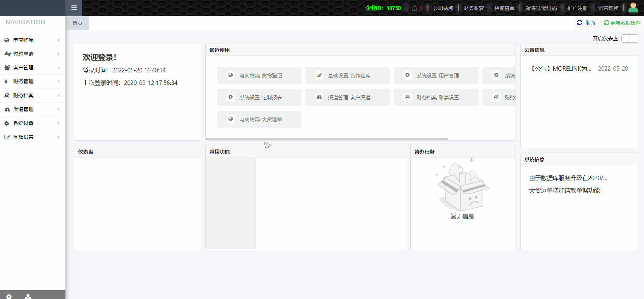Open the 渠道管理-客户渠道 shortcut label

(349, 98)
